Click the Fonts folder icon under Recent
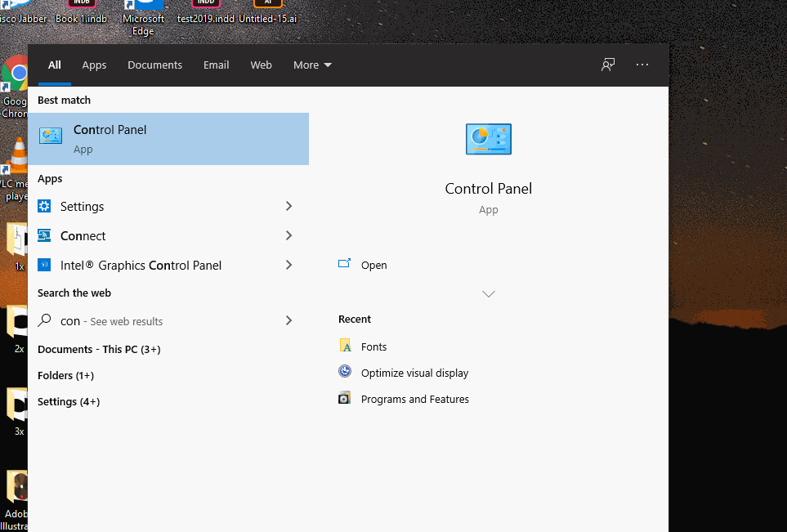787x532 pixels. [345, 346]
